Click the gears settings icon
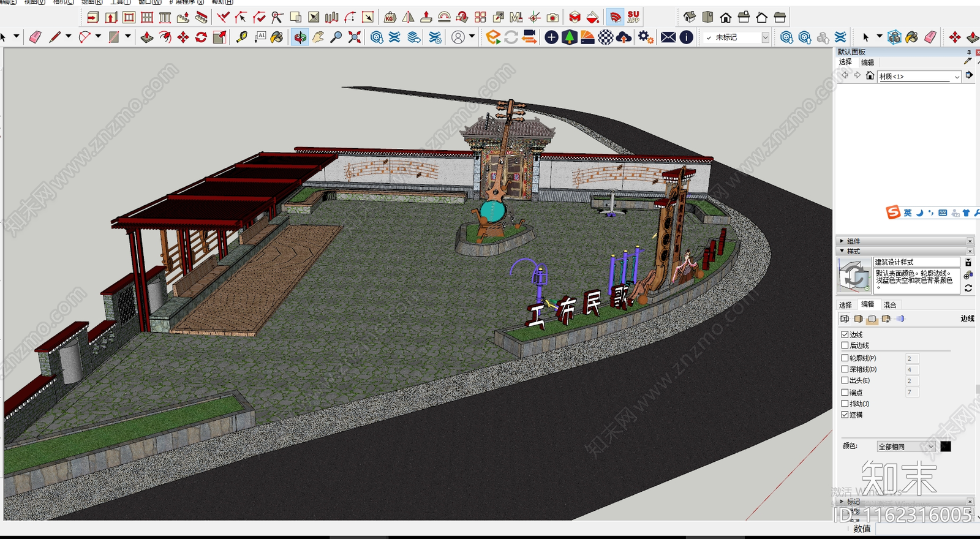This screenshot has width=980, height=539. click(x=646, y=37)
